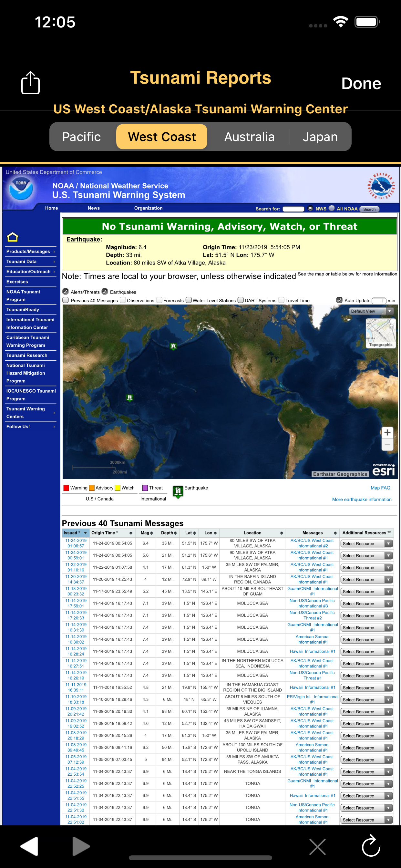Image resolution: width=401 pixels, height=868 pixels.
Task: Sort table by Mag column
Action: [147, 533]
